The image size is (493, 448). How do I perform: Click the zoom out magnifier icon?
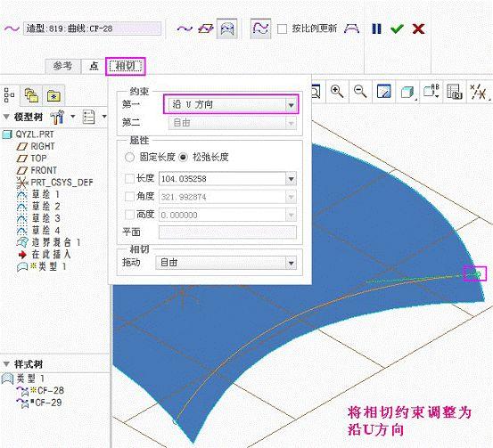[360, 92]
